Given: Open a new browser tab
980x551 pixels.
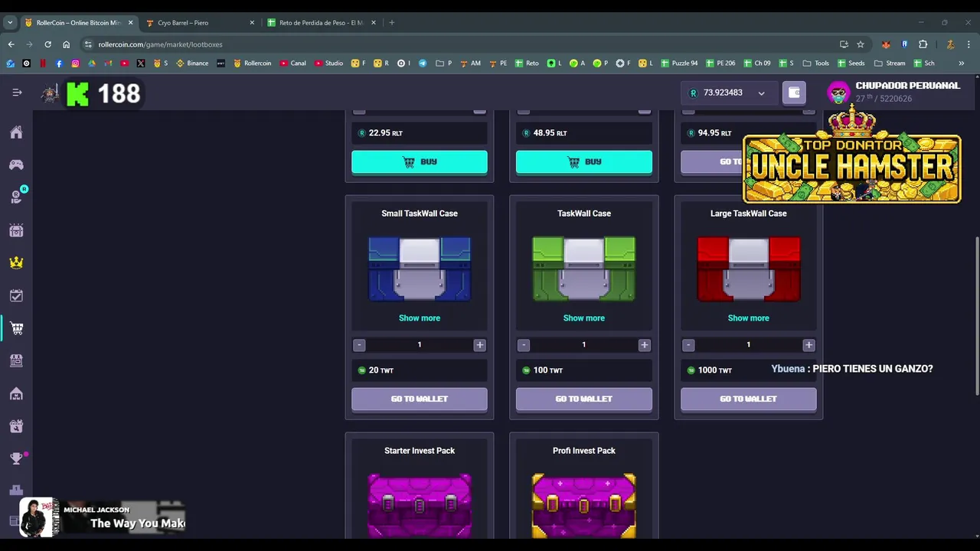Looking at the screenshot, I should (x=391, y=23).
